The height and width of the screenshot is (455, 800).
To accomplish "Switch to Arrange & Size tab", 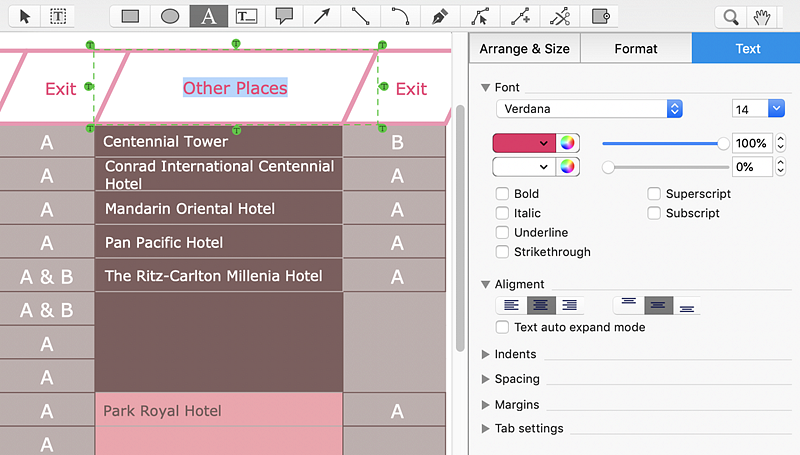I will pyautogui.click(x=524, y=48).
